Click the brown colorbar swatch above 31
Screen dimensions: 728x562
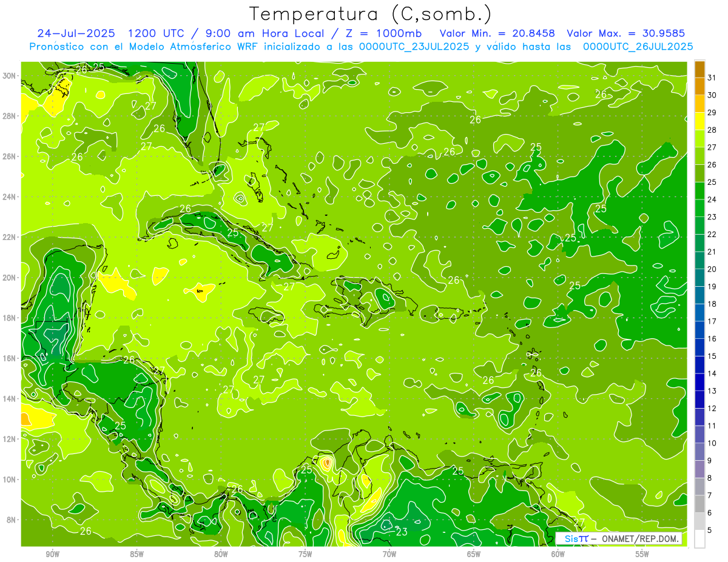699,69
